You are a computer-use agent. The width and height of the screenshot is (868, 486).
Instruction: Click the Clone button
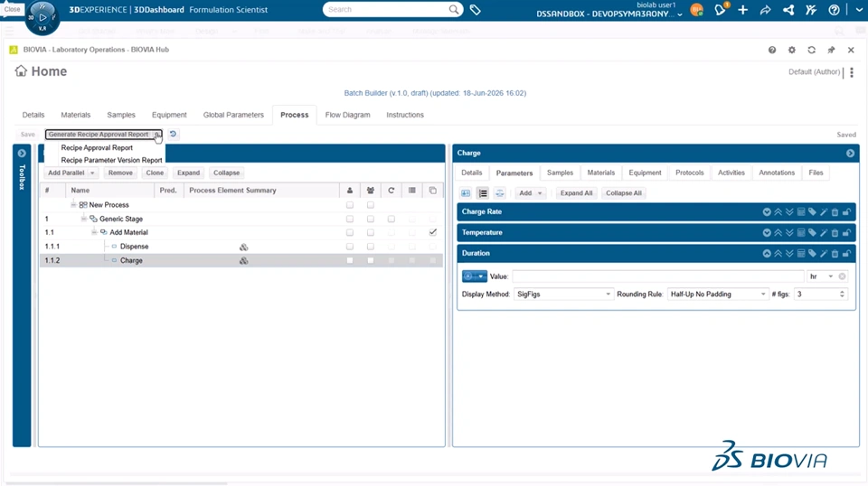pos(155,173)
